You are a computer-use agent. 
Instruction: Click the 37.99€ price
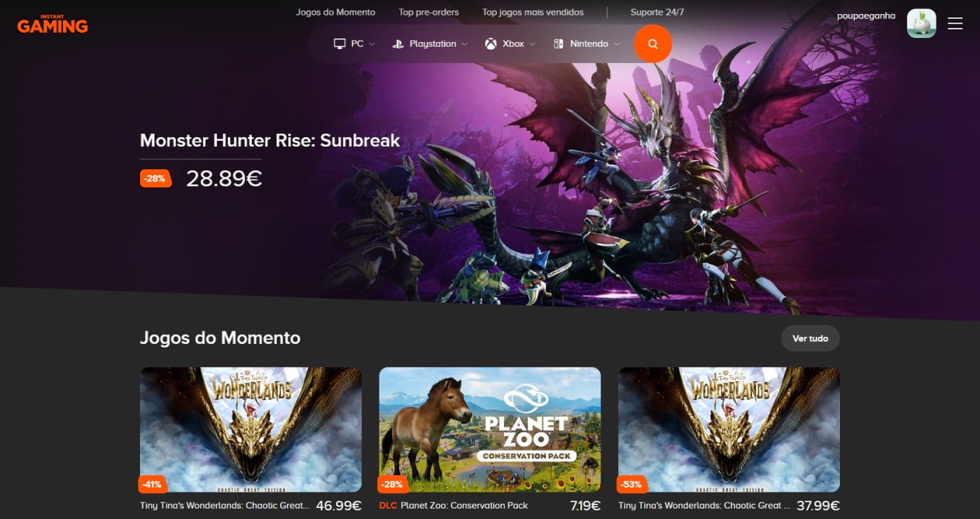click(x=817, y=505)
